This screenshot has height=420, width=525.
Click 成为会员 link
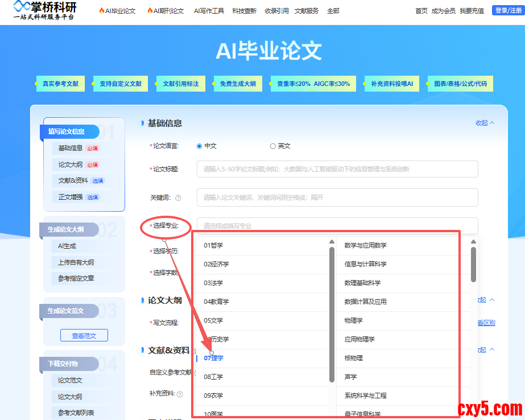click(443, 11)
